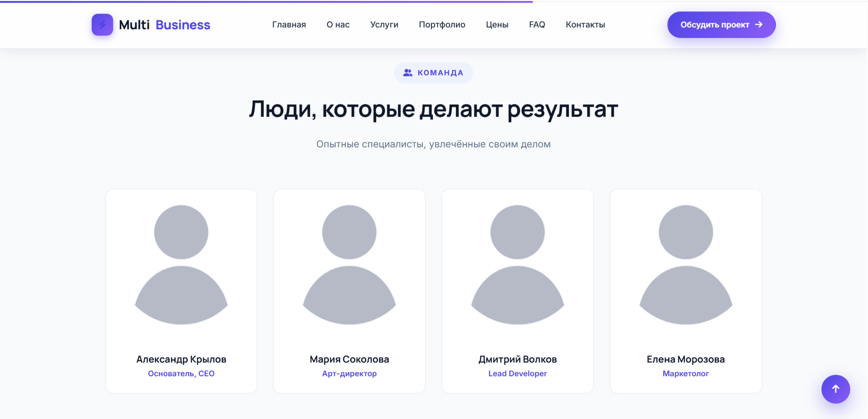Click the Основатель, CEO role label
868x419 pixels.
181,373
